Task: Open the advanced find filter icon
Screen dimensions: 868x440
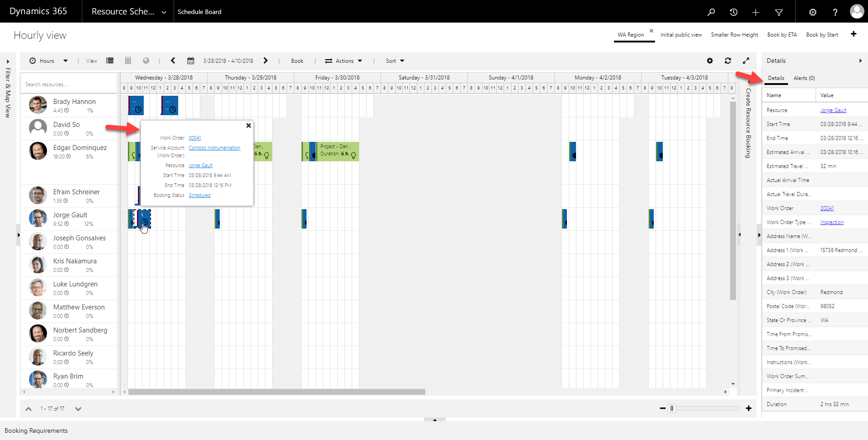Action: [778, 12]
